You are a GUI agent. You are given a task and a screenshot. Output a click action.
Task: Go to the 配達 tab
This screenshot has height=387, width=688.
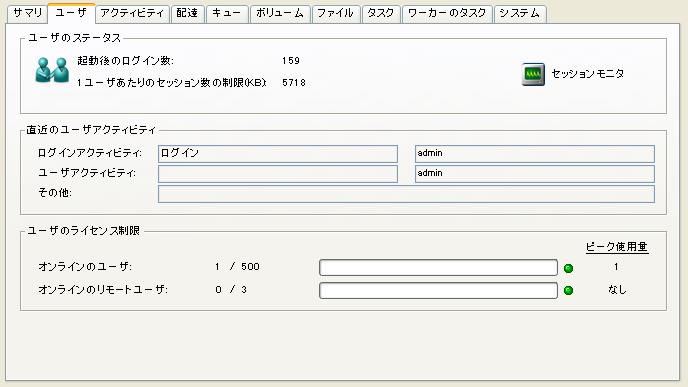(187, 14)
